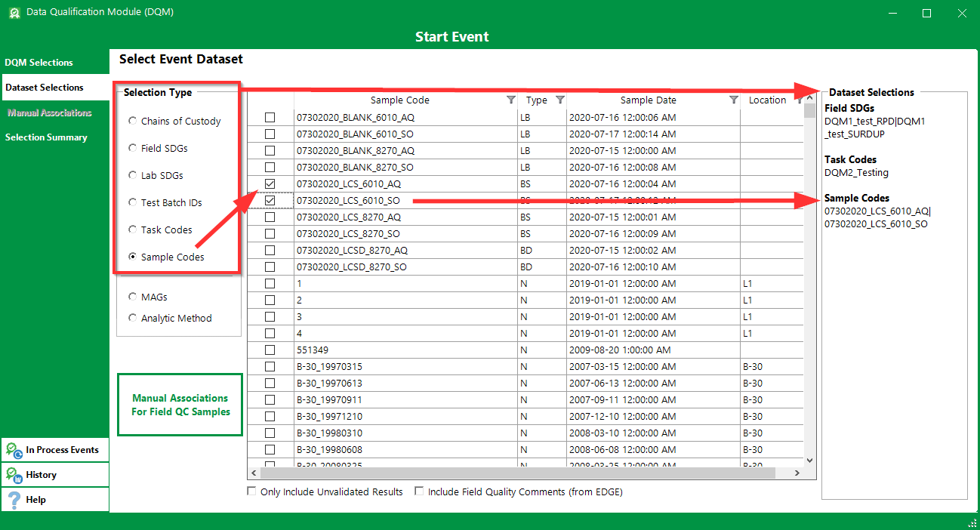
Task: Click the DQM app icon in the title bar
Action: [x=14, y=12]
